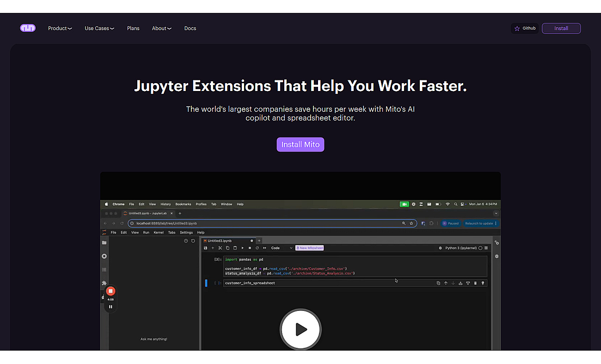Open the Plans page

133,28
